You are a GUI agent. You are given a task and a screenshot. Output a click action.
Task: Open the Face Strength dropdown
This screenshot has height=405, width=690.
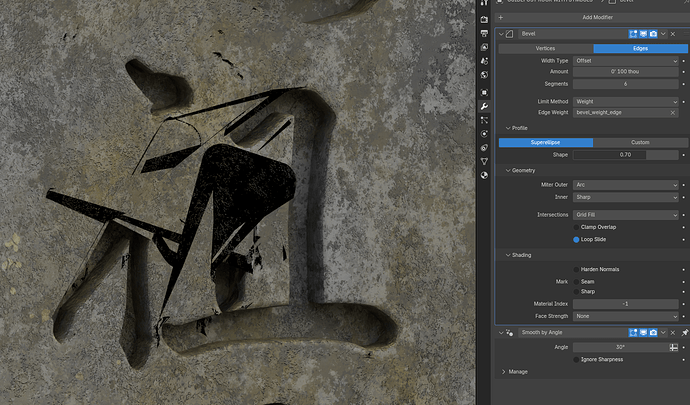[626, 317]
